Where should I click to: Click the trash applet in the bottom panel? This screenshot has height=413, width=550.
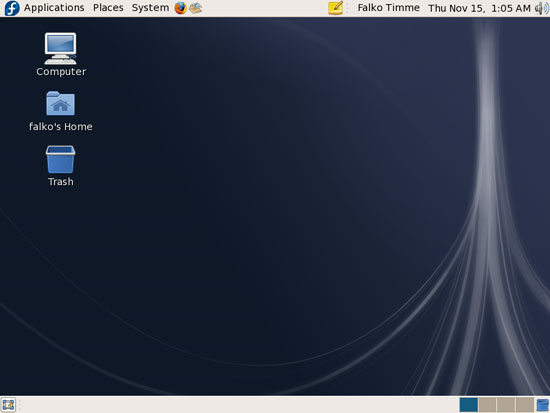(x=543, y=405)
